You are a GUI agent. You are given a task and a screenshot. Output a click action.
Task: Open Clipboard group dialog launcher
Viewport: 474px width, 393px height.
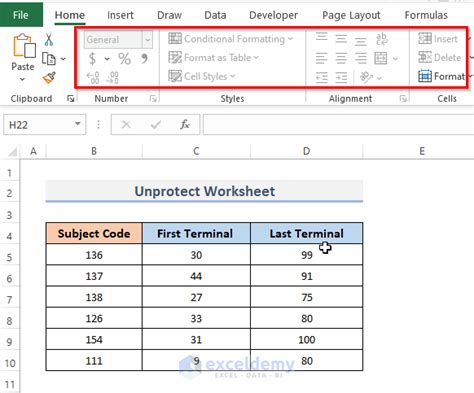71,99
